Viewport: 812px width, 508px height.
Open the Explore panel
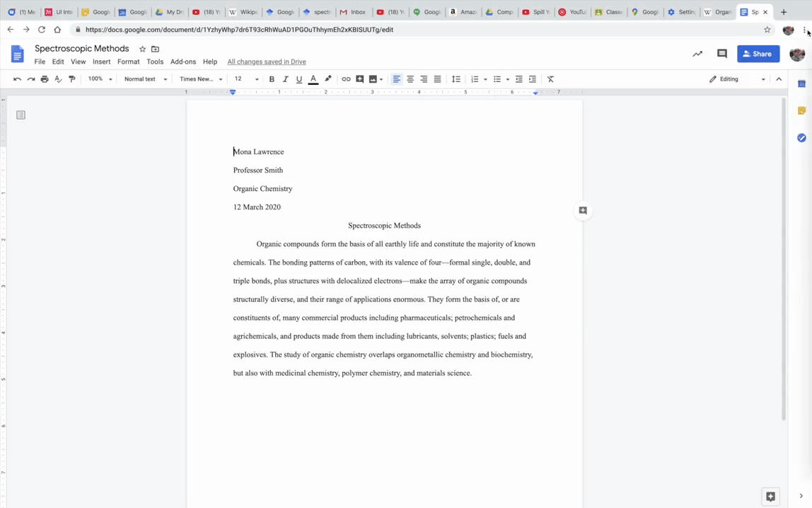pyautogui.click(x=770, y=496)
